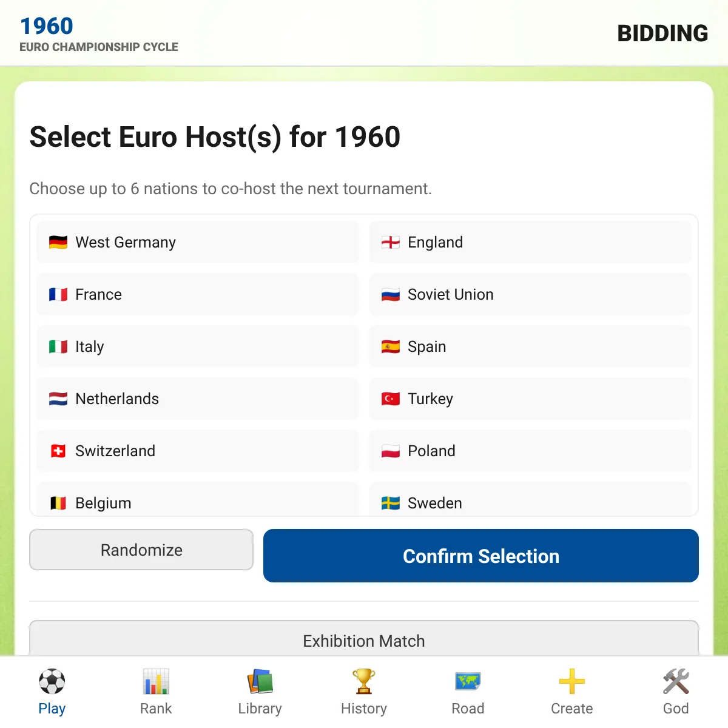Open the Rank bar chart icon
The height and width of the screenshot is (728, 728).
pos(156,682)
